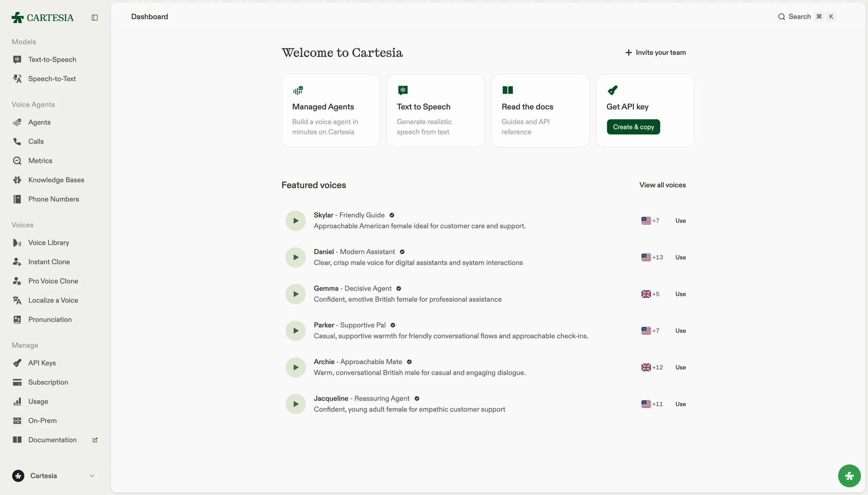868x495 pixels.
Task: Click the Calls phone icon
Action: click(x=17, y=141)
